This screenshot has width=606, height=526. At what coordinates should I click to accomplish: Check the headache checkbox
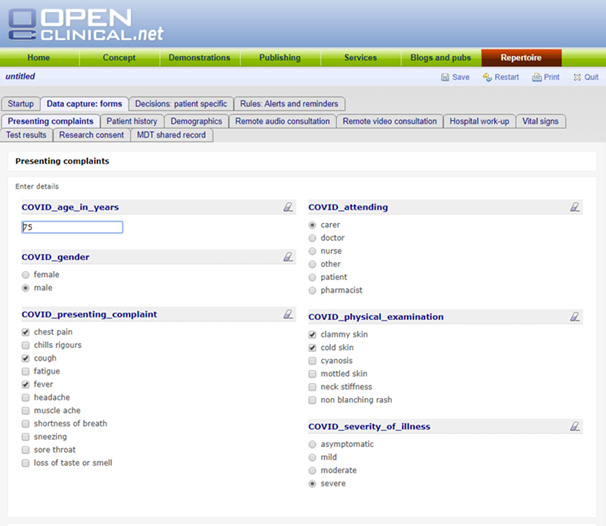pyautogui.click(x=26, y=397)
